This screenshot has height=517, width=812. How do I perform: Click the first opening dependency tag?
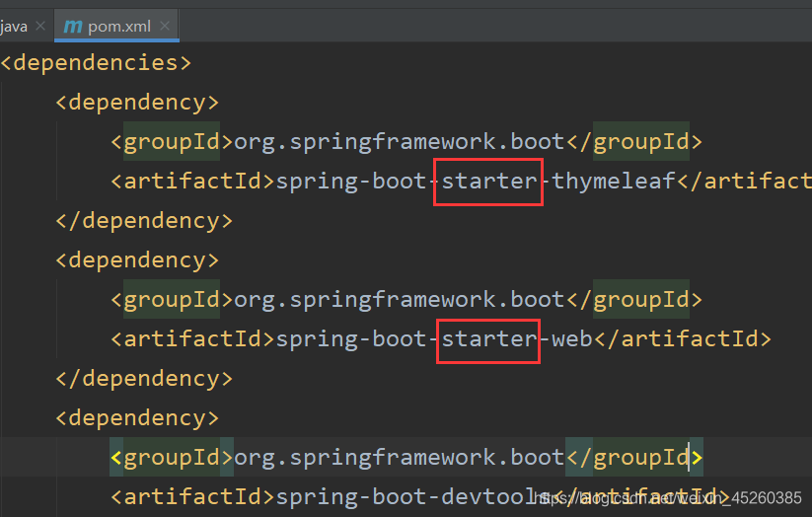pyautogui.click(x=137, y=102)
